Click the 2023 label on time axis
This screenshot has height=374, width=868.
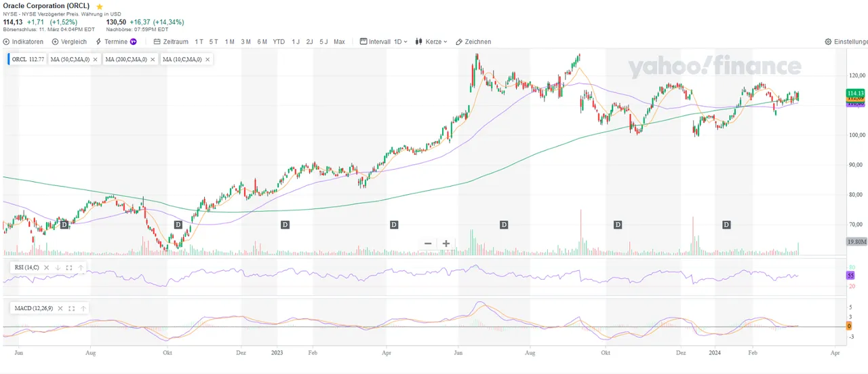[x=277, y=353]
